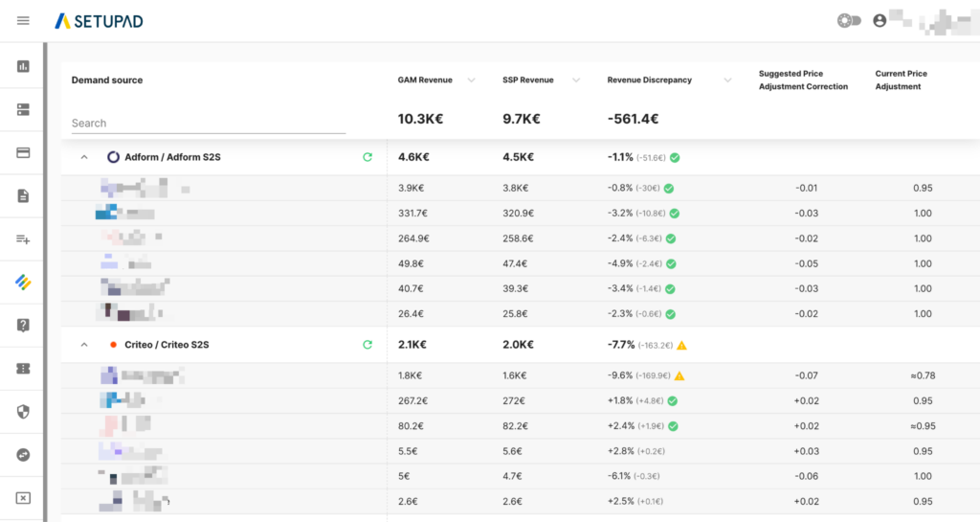Collapse the Criteo / Criteo S2S group
This screenshot has width=980, height=522.
(84, 345)
